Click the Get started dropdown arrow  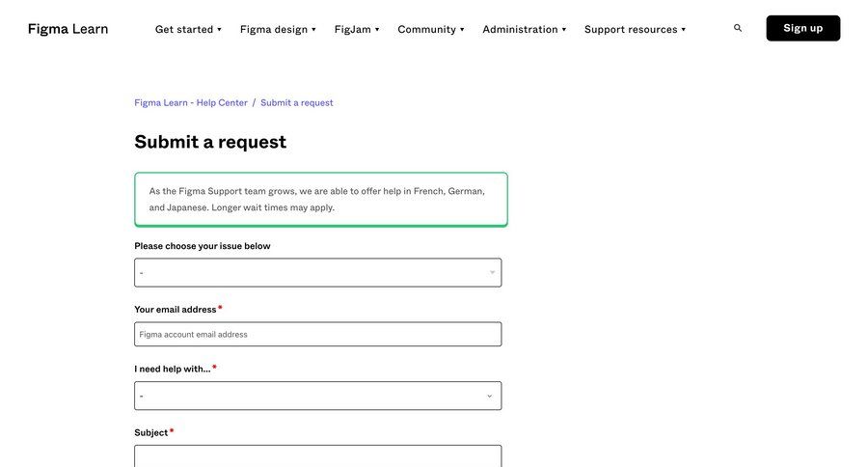click(220, 29)
